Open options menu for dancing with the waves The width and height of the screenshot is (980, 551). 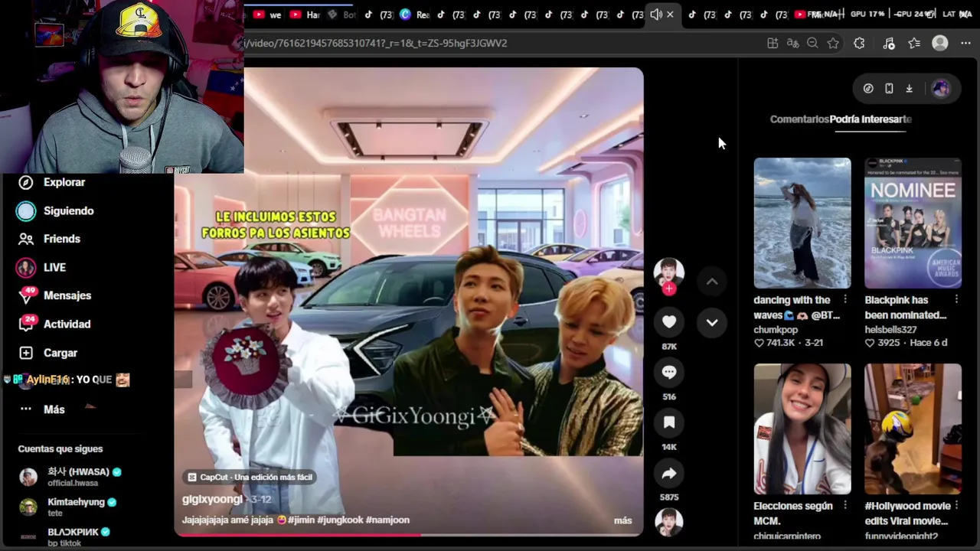pos(845,299)
